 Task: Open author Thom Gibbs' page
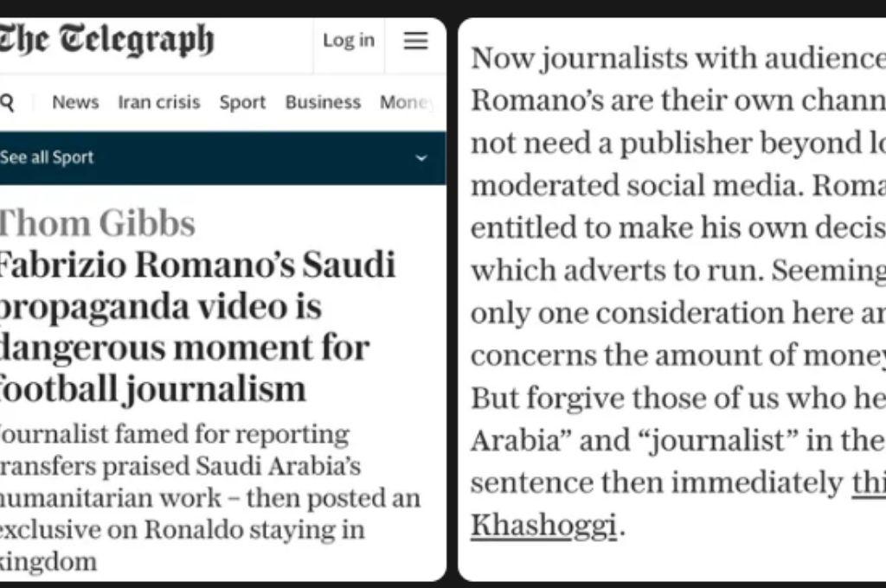pyautogui.click(x=97, y=223)
